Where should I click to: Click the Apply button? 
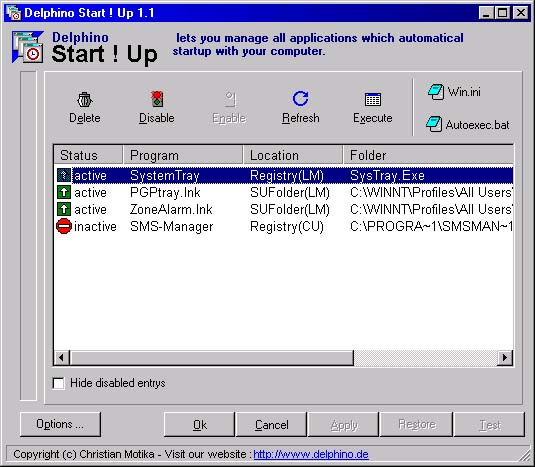click(x=344, y=424)
